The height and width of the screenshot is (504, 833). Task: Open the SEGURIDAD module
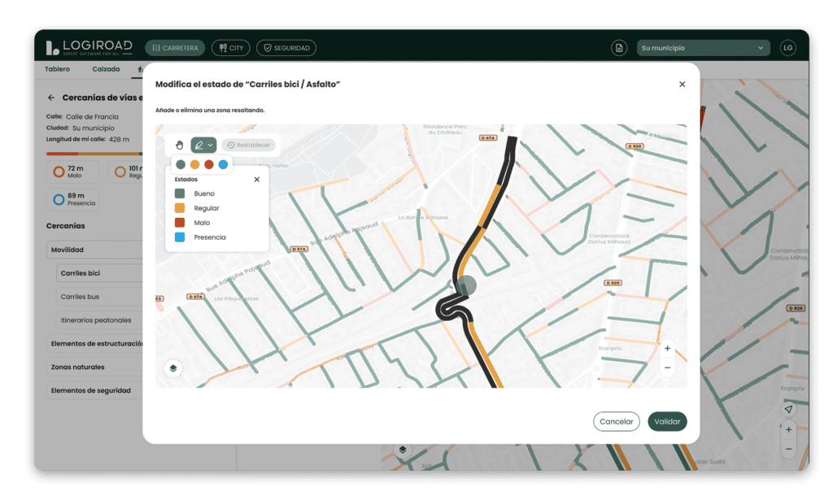pyautogui.click(x=286, y=48)
